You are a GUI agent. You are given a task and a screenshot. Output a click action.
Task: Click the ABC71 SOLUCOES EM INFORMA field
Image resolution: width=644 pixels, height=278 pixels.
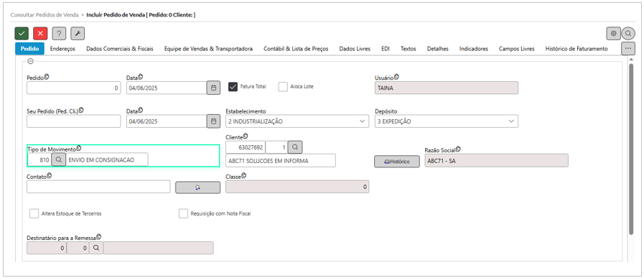281,161
